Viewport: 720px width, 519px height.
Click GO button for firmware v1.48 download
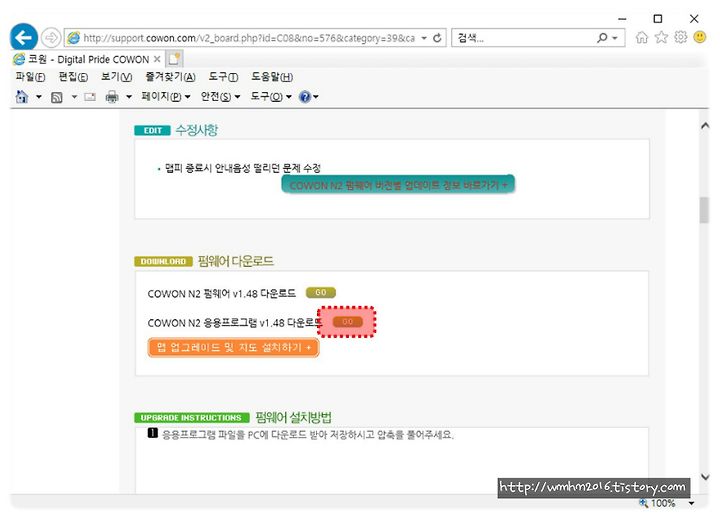321,293
